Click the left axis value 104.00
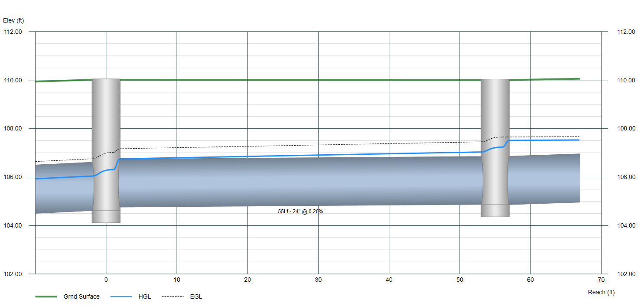The width and height of the screenshot is (644, 306). 13,226
